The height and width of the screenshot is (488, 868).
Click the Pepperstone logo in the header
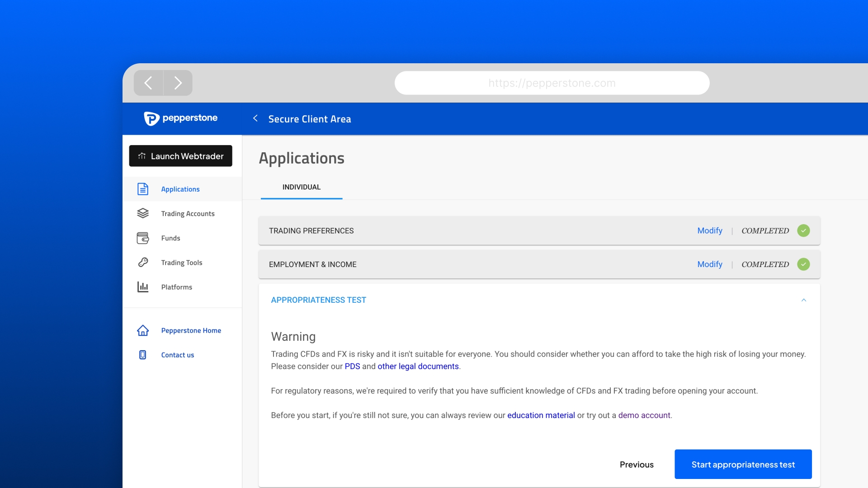[x=181, y=118]
